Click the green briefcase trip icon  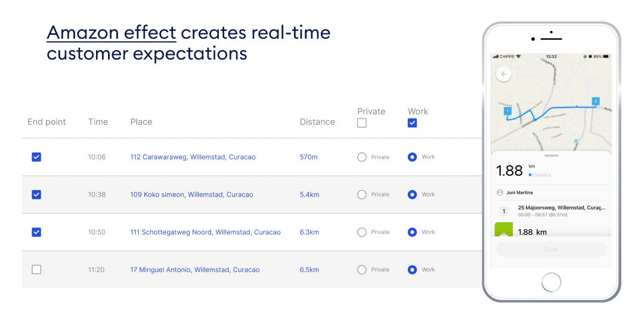504,231
